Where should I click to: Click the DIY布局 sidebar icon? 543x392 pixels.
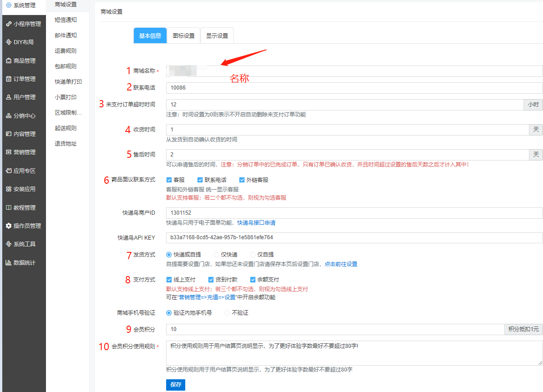pos(9,42)
